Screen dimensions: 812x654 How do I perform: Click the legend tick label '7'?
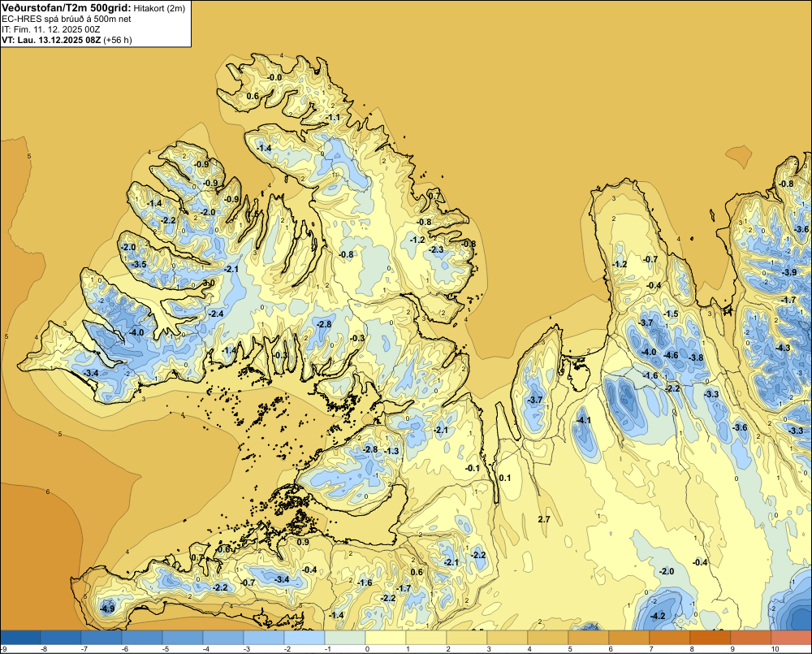651,649
